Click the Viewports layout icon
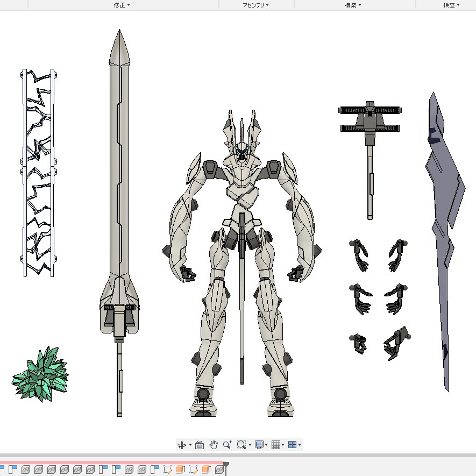The width and height of the screenshot is (476, 476). 292,445
